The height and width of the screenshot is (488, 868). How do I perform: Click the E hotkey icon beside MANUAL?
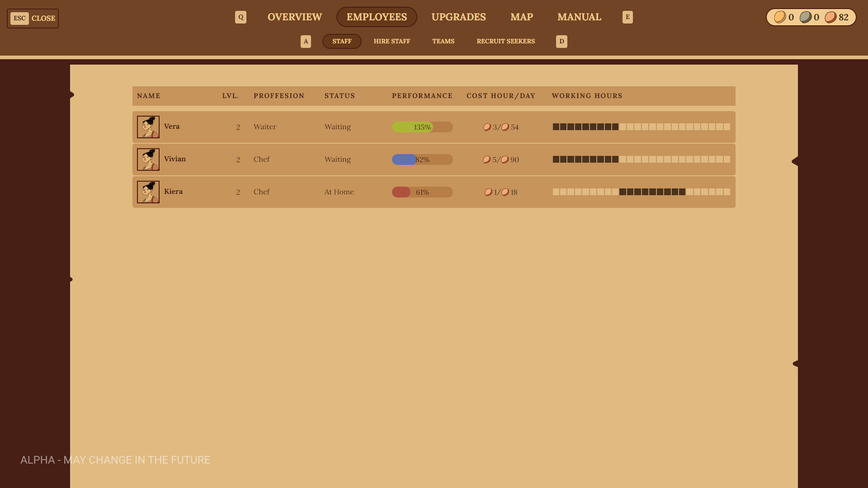(627, 17)
